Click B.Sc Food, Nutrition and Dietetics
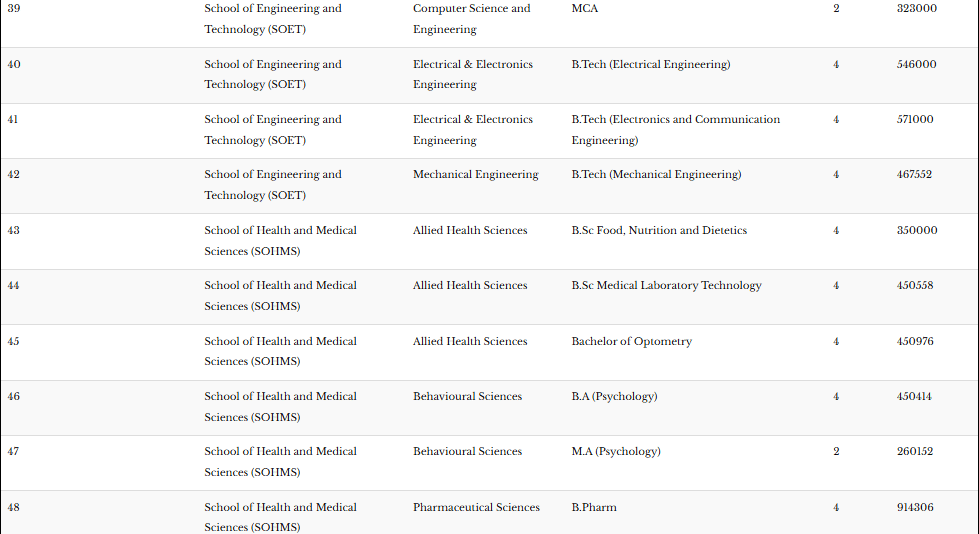Screen dimensions: 979x534 tap(659, 231)
